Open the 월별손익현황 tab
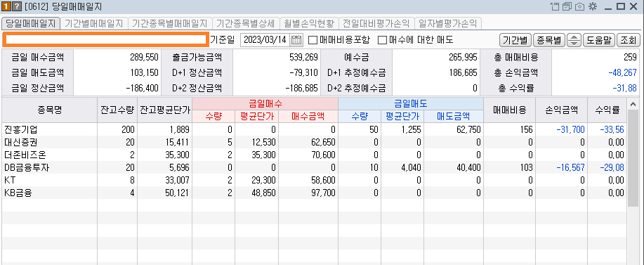This screenshot has width=644, height=265. point(309,23)
